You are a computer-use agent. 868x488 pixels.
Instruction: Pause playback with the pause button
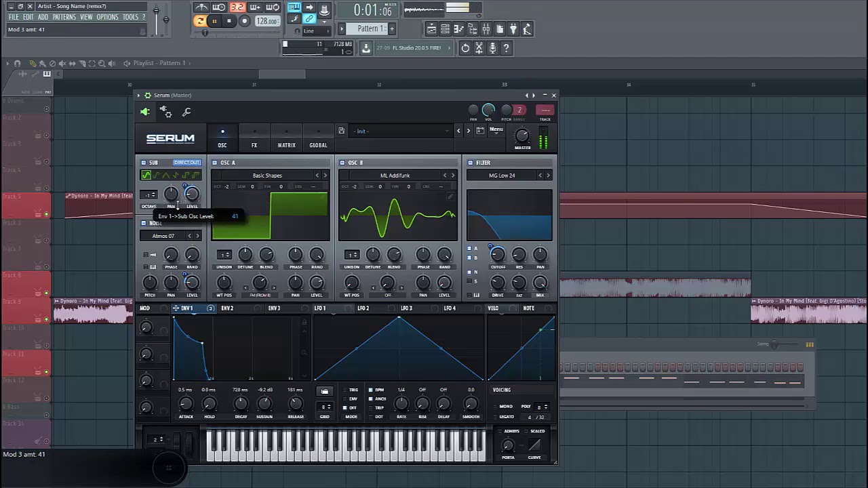pyautogui.click(x=214, y=21)
